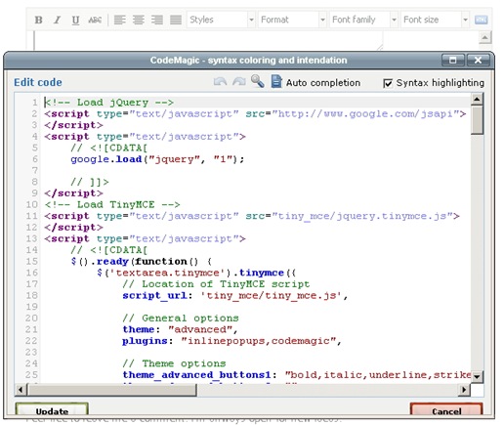The height and width of the screenshot is (425, 504).
Task: Open the Font family dropdown
Action: (363, 20)
